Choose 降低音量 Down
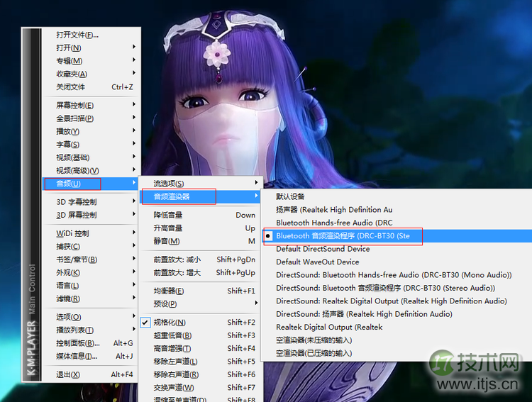Viewport: 532px width, 402px height. point(200,215)
